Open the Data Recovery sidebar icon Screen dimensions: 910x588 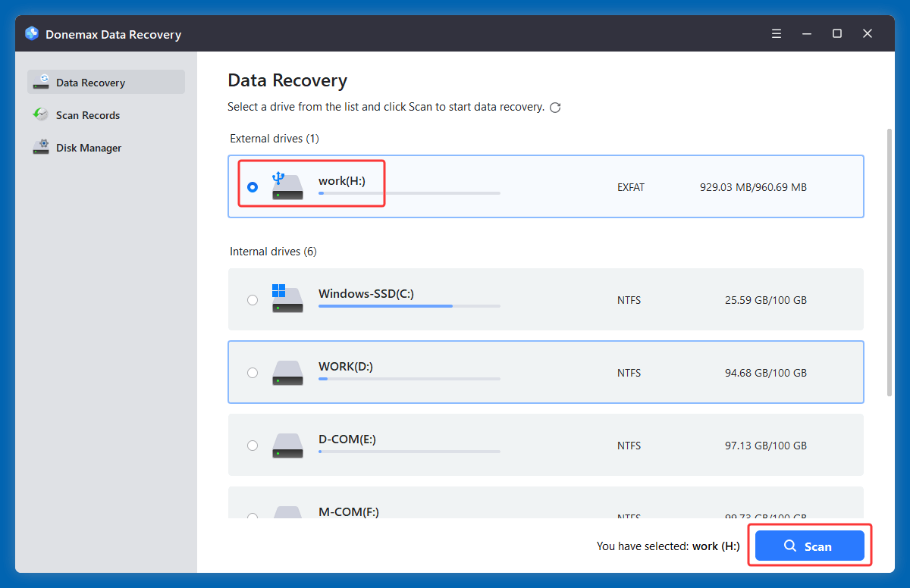click(x=41, y=82)
